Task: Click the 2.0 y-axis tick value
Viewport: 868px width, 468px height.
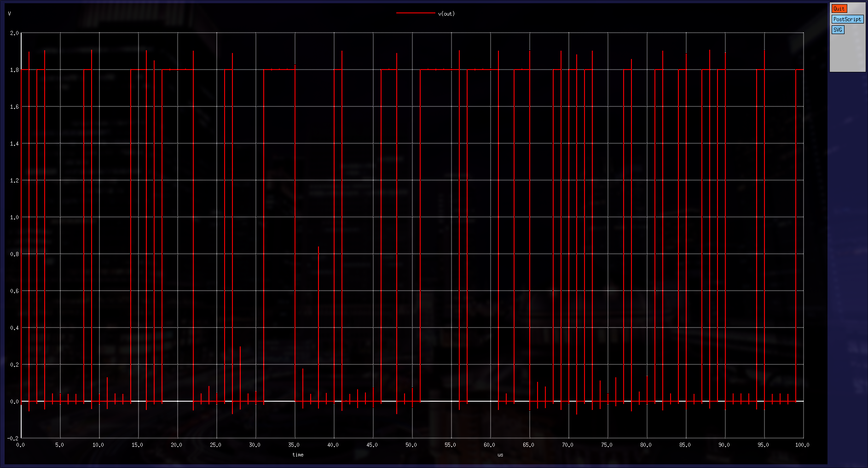Action: pyautogui.click(x=14, y=33)
